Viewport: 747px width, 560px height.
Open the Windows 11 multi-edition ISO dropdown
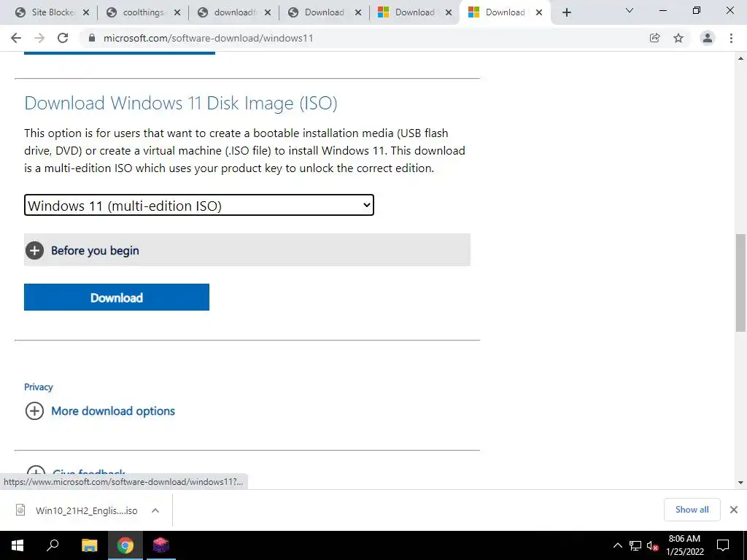(x=199, y=205)
